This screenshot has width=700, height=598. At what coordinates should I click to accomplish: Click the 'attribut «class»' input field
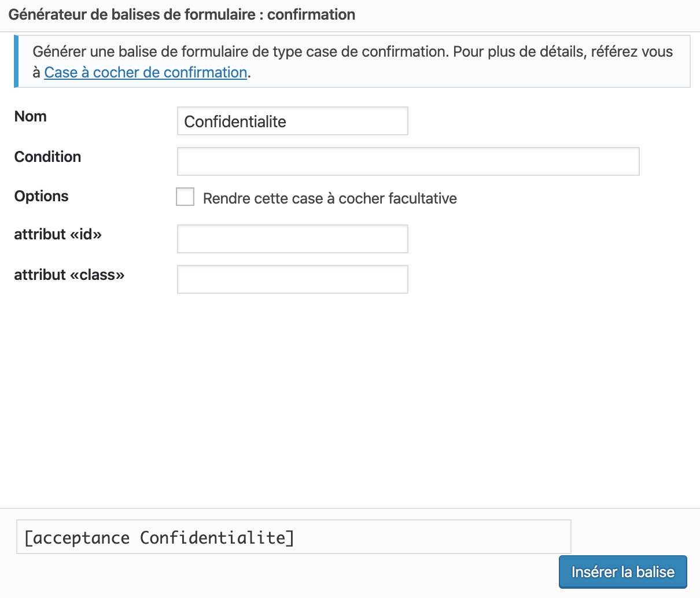click(292, 279)
